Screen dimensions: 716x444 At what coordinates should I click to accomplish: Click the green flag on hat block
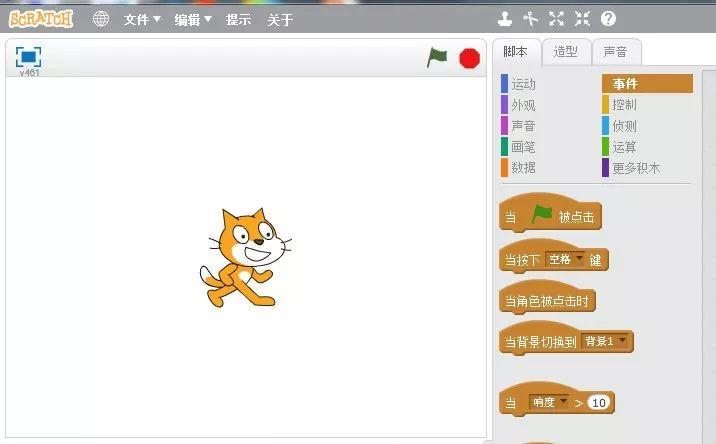(542, 214)
